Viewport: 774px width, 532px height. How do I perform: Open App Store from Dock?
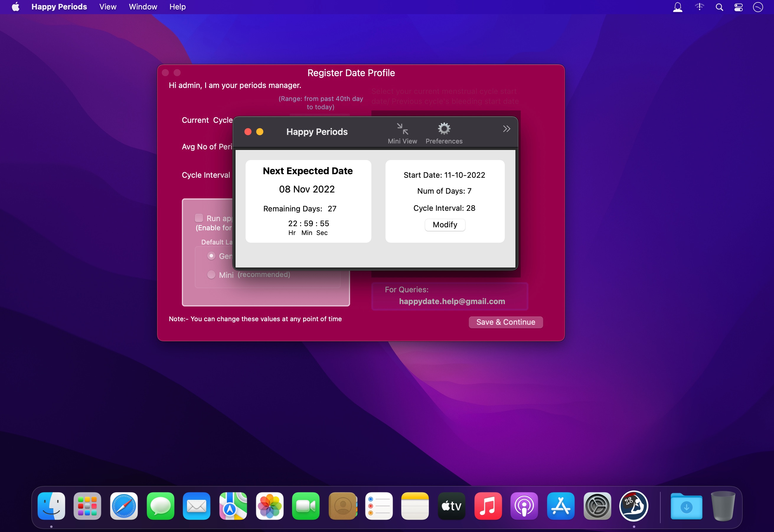point(560,506)
